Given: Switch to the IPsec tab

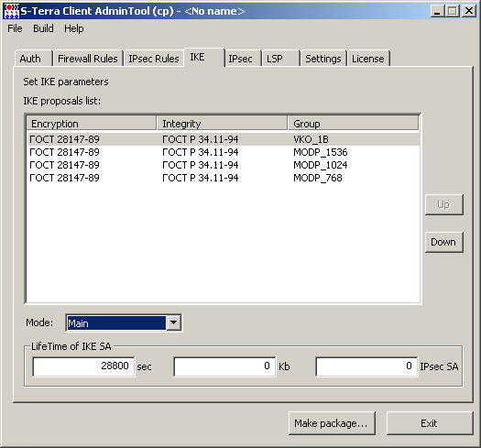Looking at the screenshot, I should [x=244, y=59].
